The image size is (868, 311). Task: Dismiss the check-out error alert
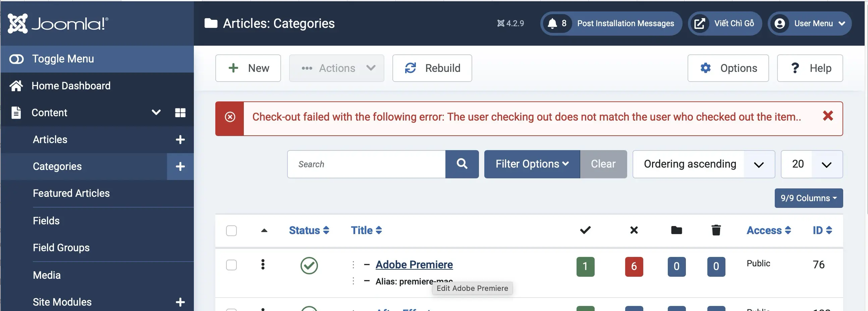827,116
